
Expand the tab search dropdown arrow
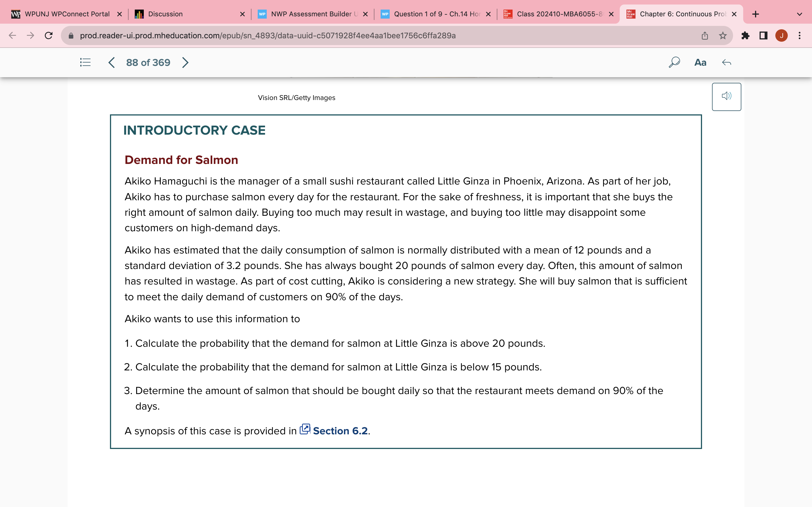click(799, 14)
